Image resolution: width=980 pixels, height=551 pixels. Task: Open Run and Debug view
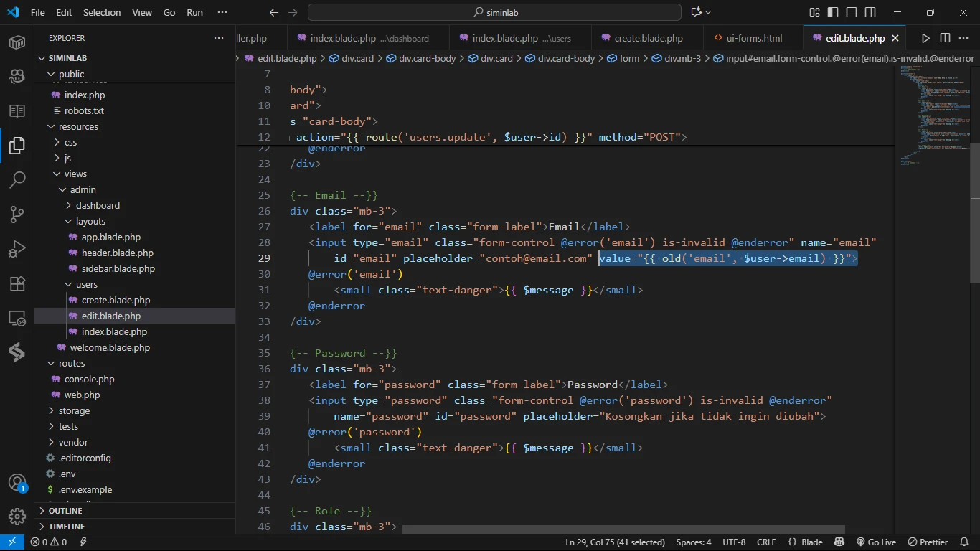click(17, 249)
